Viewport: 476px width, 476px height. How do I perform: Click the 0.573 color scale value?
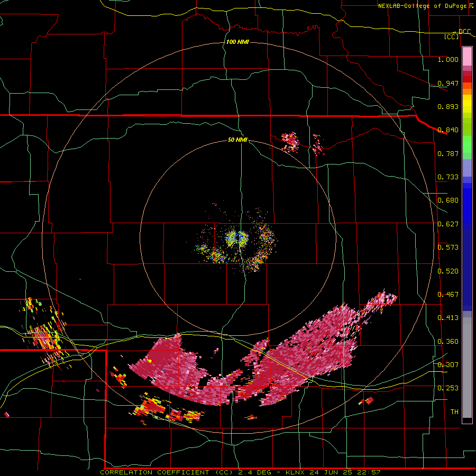(448, 248)
